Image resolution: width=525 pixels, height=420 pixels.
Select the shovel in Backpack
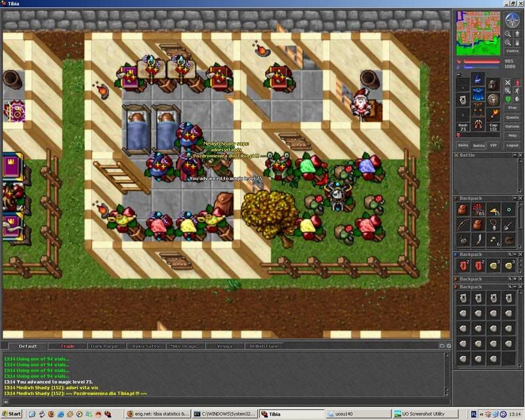click(509, 224)
